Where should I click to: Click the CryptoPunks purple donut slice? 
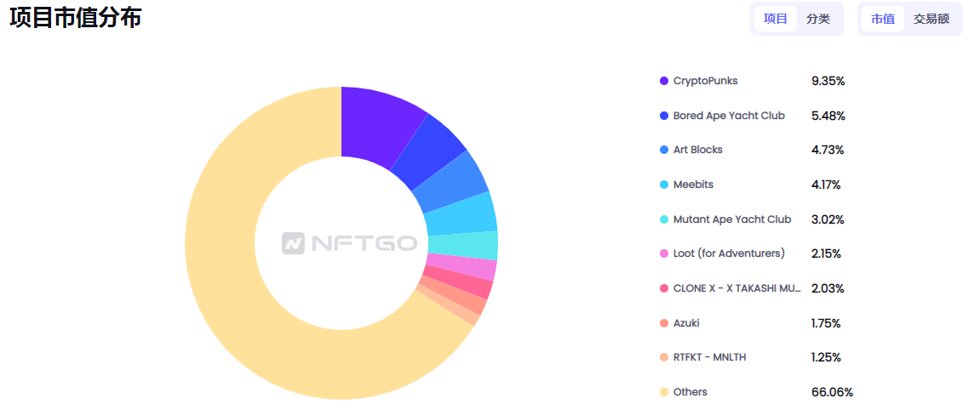(374, 125)
